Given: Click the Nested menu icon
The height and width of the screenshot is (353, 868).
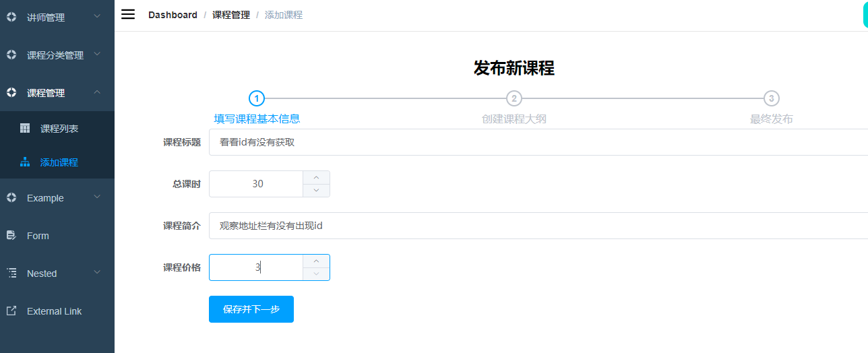Looking at the screenshot, I should pos(11,274).
